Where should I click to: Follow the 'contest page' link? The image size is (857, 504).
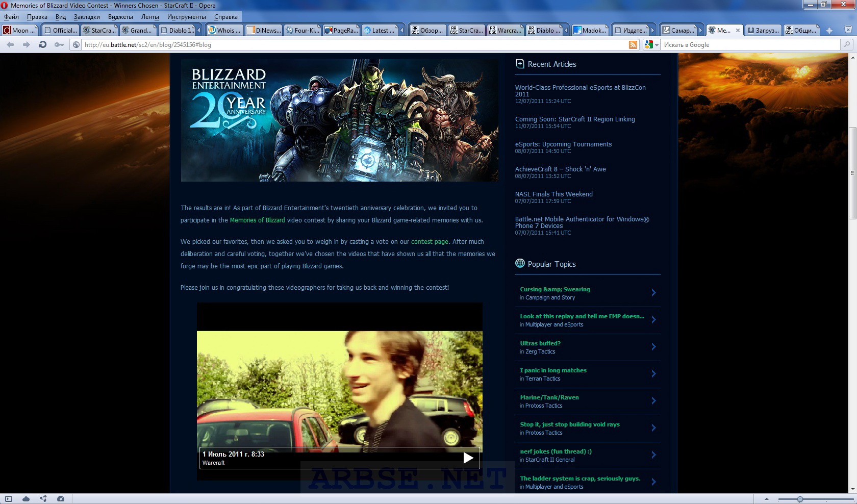(x=430, y=242)
